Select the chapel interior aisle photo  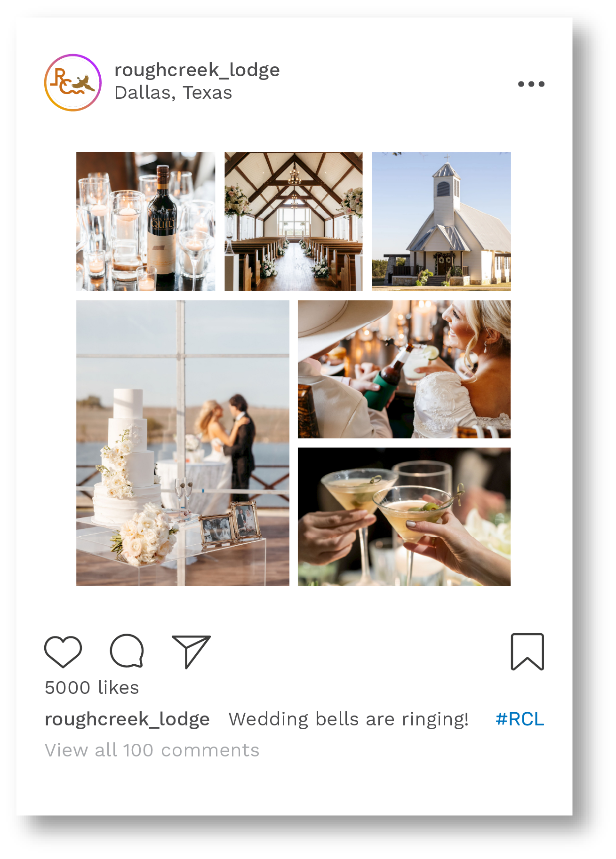click(294, 221)
